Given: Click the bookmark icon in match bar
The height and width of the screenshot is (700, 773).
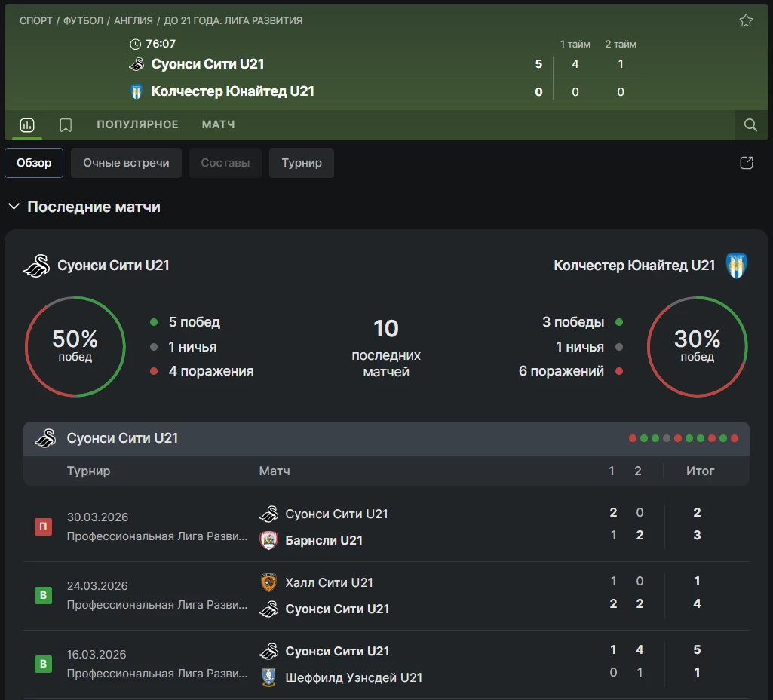Looking at the screenshot, I should click(66, 125).
